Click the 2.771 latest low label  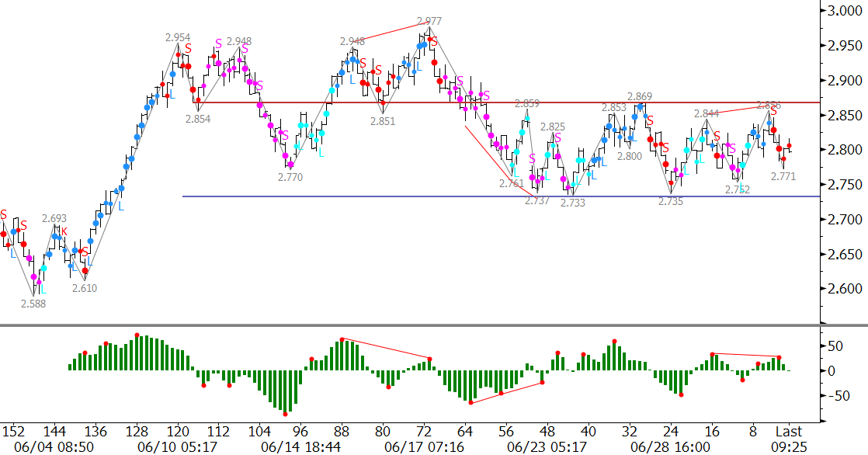(x=783, y=177)
